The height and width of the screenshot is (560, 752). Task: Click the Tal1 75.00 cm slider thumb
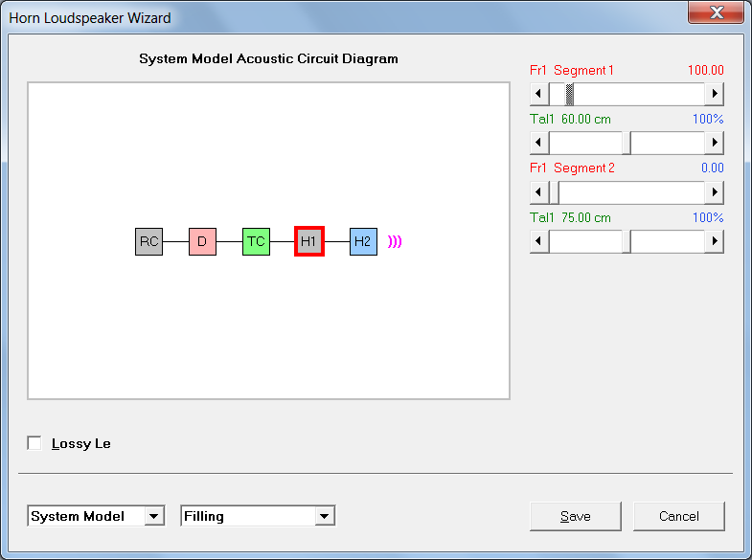coord(627,241)
